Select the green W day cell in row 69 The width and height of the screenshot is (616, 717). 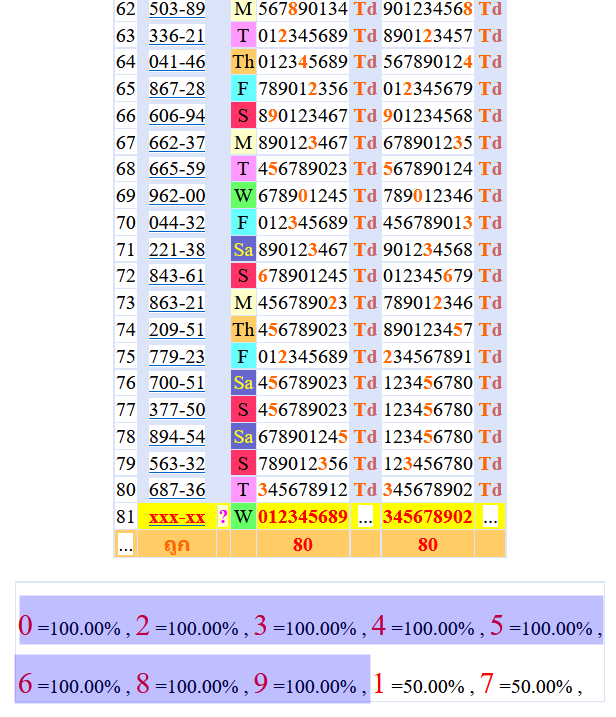pyautogui.click(x=243, y=196)
